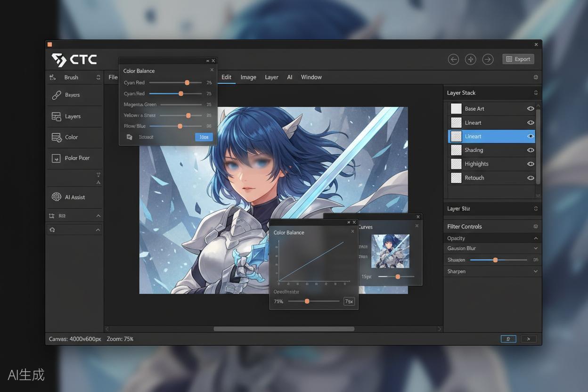Adjust the Cyan Red slider handle
Screen dimensions: 588x392
point(187,83)
